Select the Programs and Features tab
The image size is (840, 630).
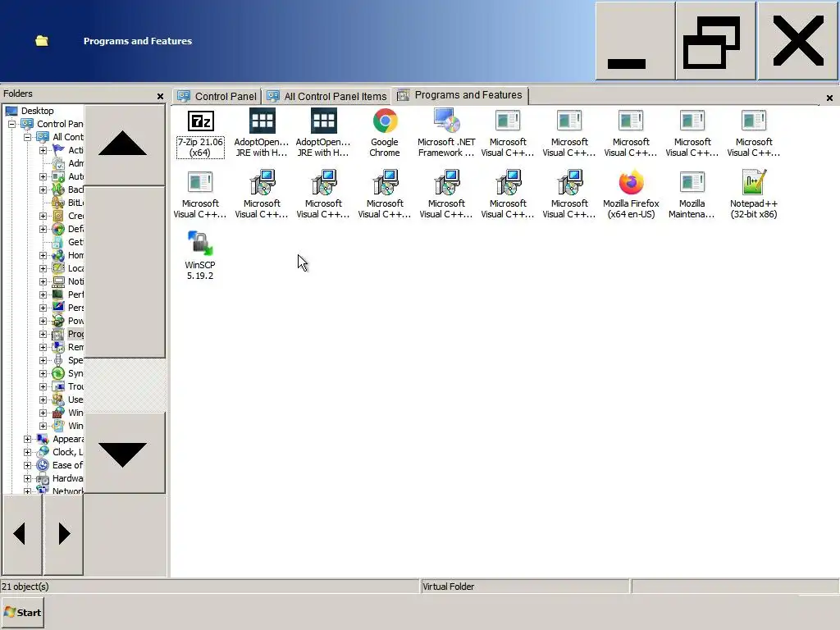pyautogui.click(x=459, y=95)
